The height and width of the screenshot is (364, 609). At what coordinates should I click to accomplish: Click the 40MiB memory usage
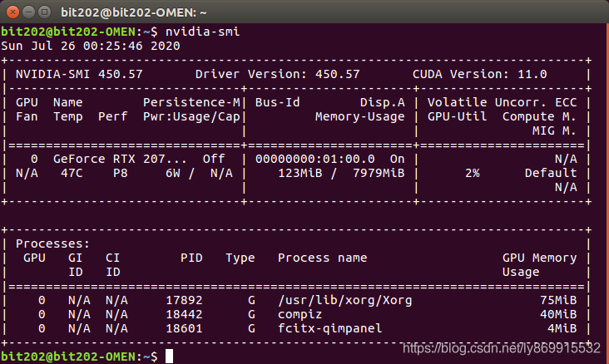pos(558,314)
